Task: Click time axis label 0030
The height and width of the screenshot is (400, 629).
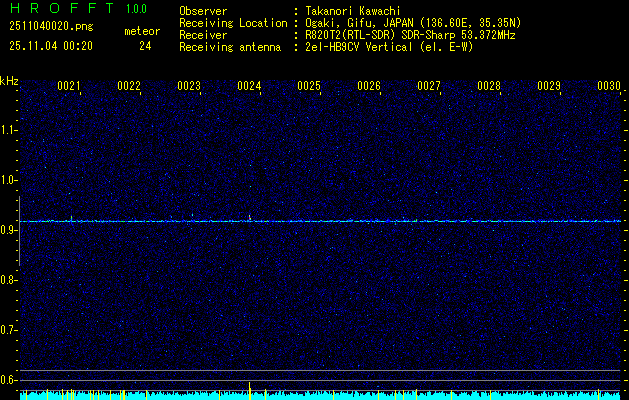Action: (609, 86)
